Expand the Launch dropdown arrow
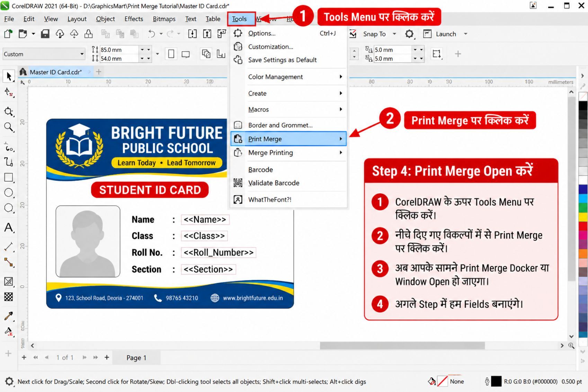The height and width of the screenshot is (392, 588). [466, 34]
